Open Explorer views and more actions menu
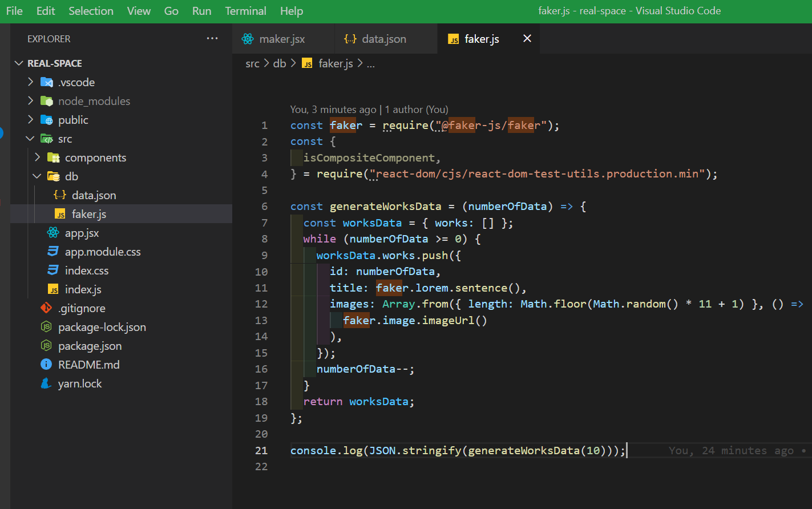Screen dimensions: 812x509 click(x=212, y=38)
